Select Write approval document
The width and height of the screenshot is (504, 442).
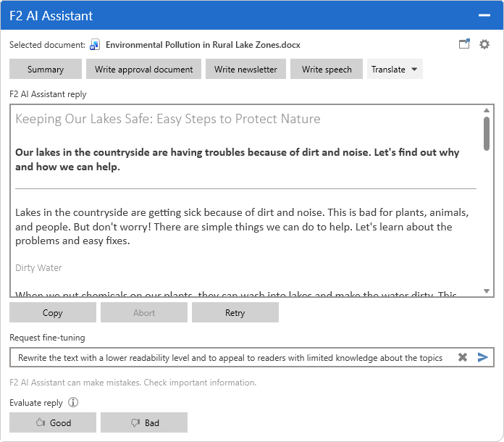(143, 69)
